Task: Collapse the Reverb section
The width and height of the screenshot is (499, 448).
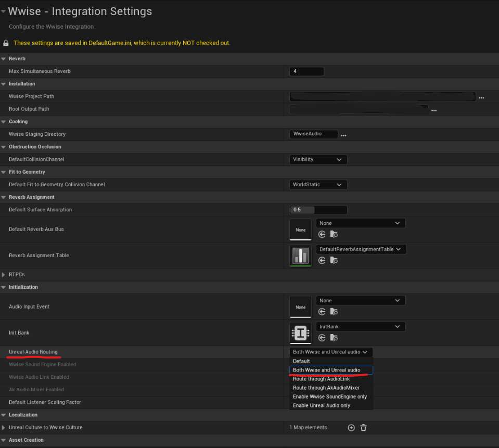Action: (4, 59)
